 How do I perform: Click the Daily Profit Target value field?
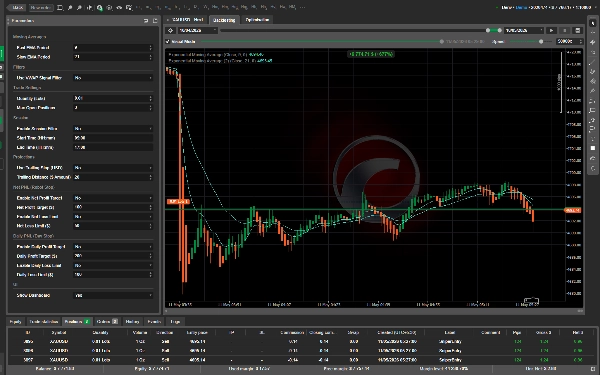coord(113,256)
